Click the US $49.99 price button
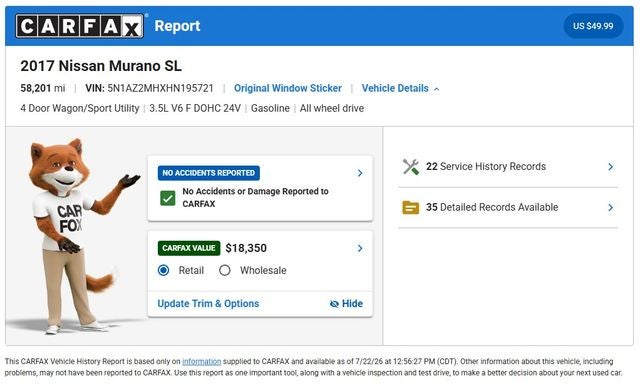The width and height of the screenshot is (640, 385). [593, 26]
